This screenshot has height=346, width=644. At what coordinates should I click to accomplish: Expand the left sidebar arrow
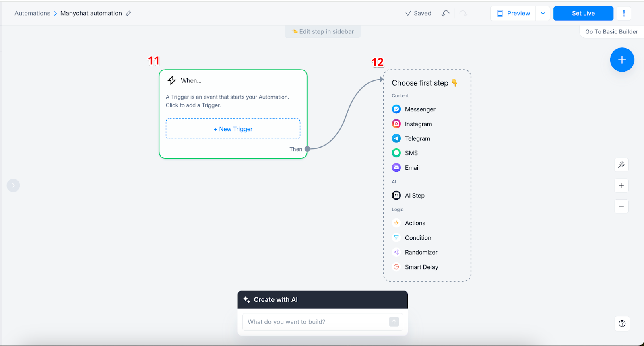pos(13,185)
